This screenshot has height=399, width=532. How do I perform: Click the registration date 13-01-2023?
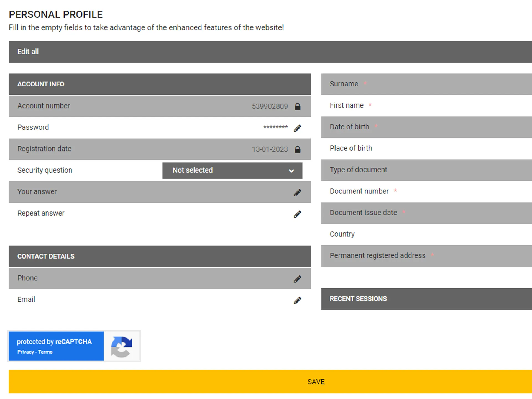tap(270, 149)
